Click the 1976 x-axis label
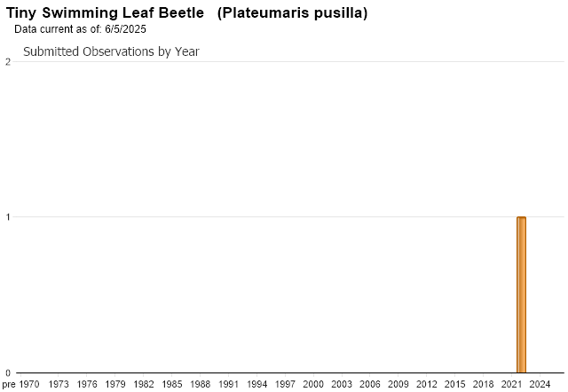The image size is (568, 392). coord(87,384)
